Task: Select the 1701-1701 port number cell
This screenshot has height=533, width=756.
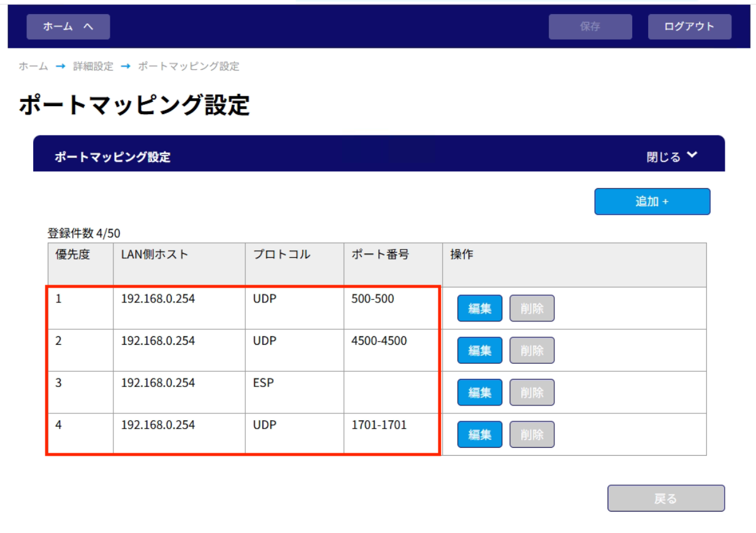Action: point(392,434)
